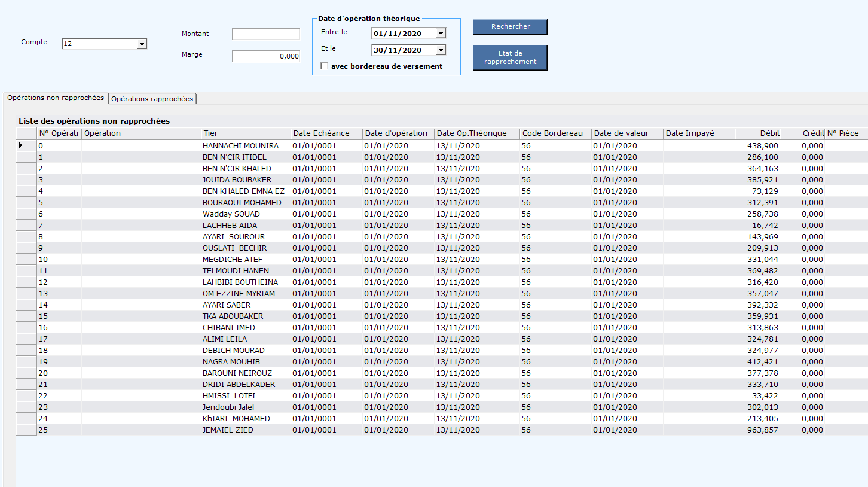Sort by Code Bordereau column header
868x487 pixels.
point(555,133)
